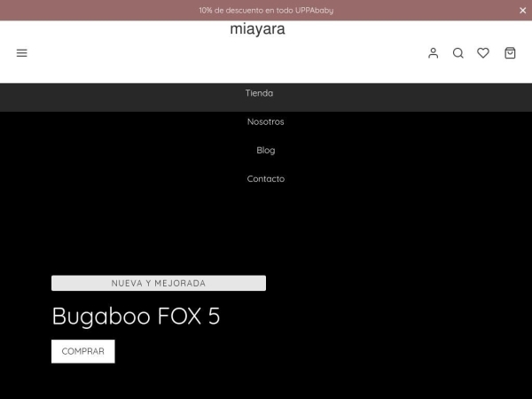Go to miayara home logo
The height and width of the screenshot is (399, 532).
tap(257, 29)
